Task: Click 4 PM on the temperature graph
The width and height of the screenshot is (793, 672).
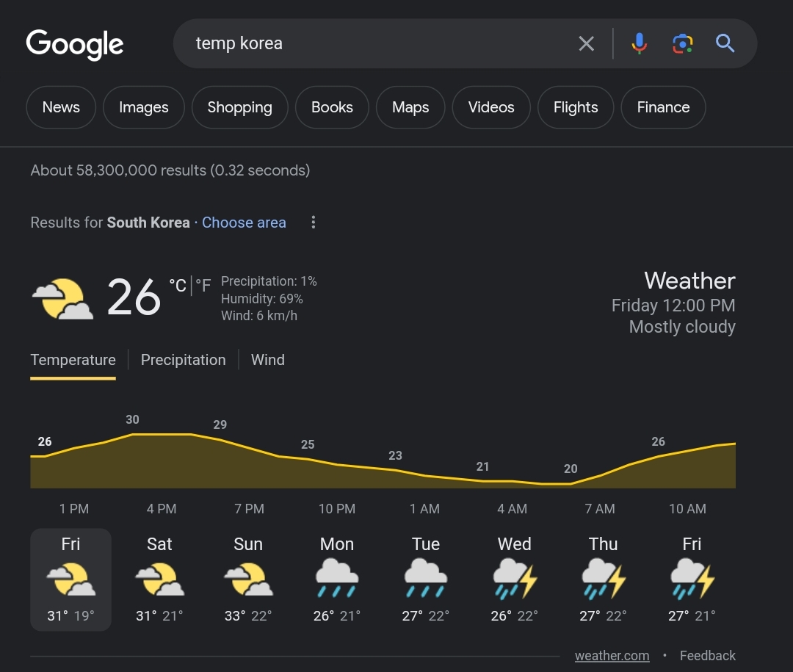Action: pyautogui.click(x=162, y=508)
